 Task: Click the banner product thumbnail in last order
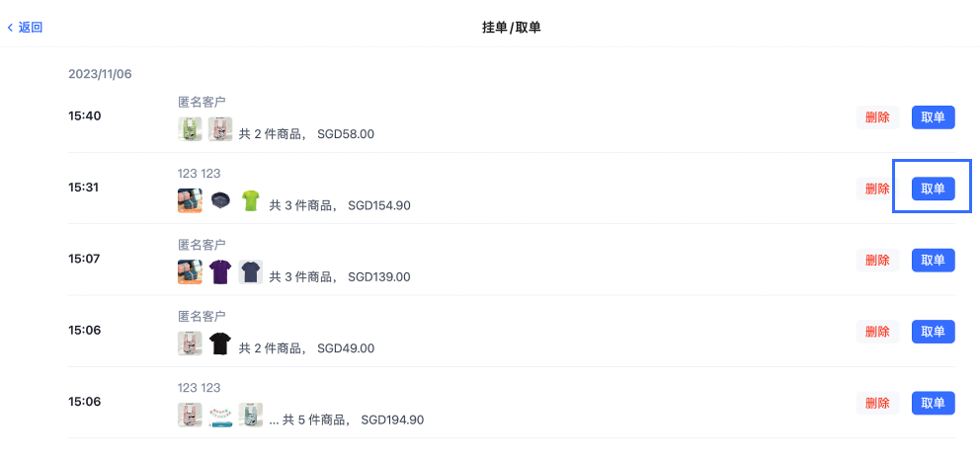(x=220, y=416)
